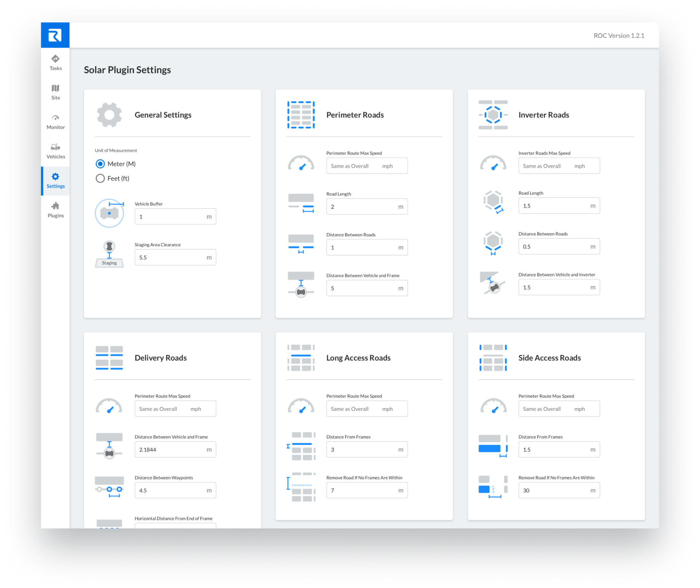Click the Perimeter Route Max Speed gauge icon
700x588 pixels.
coord(301,163)
